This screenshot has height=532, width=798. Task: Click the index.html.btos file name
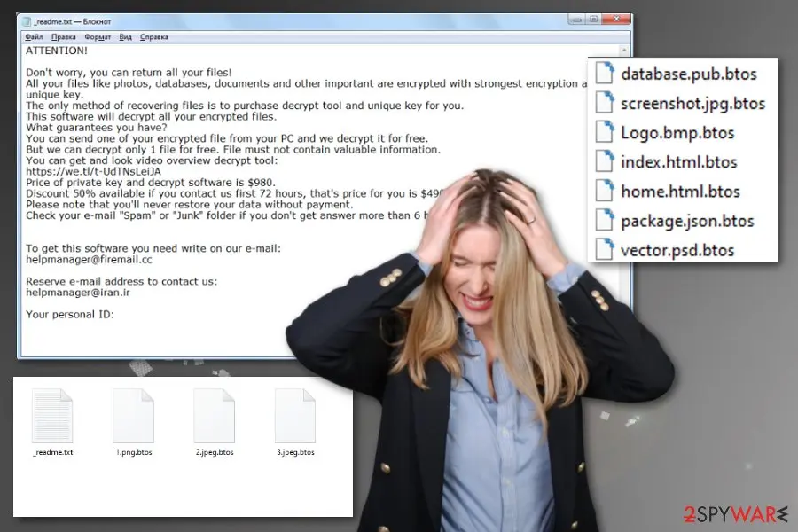tap(679, 162)
